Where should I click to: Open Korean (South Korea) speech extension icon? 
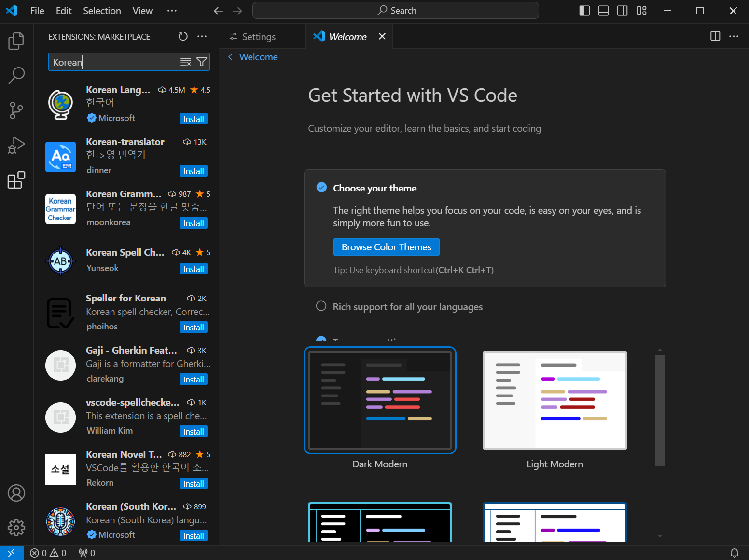[x=60, y=521]
